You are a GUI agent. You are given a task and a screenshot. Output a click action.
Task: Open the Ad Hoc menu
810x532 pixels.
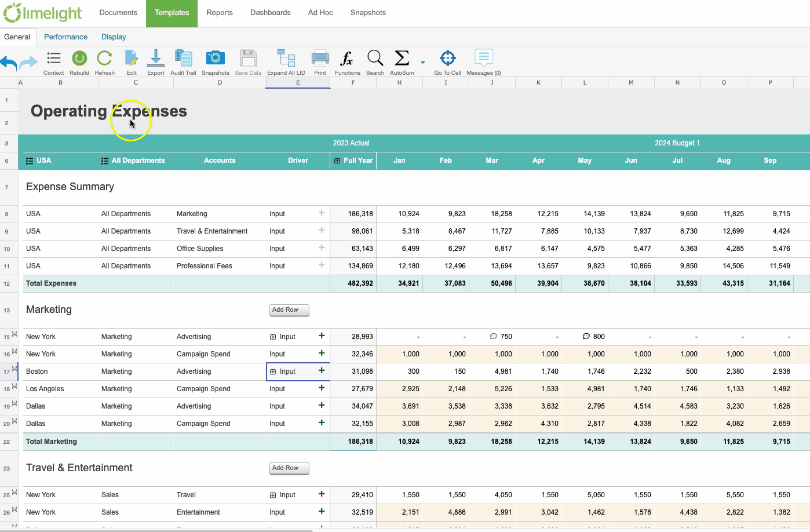(320, 13)
